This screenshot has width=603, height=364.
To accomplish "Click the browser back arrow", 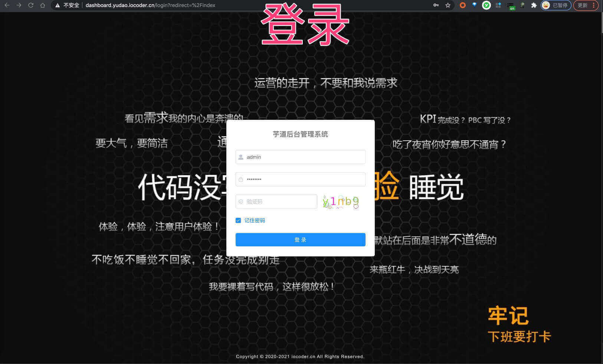I will click(7, 5).
